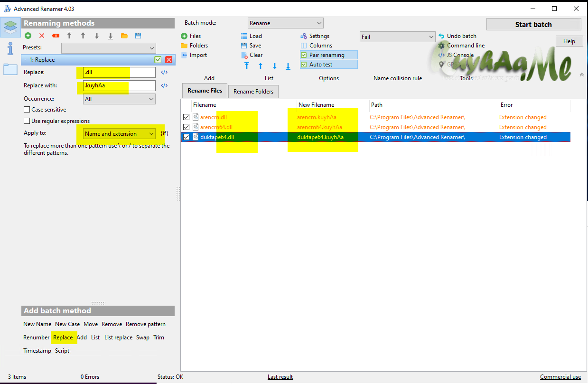Open Apply to dropdown Name and extension
The height and width of the screenshot is (384, 588).
(x=119, y=134)
